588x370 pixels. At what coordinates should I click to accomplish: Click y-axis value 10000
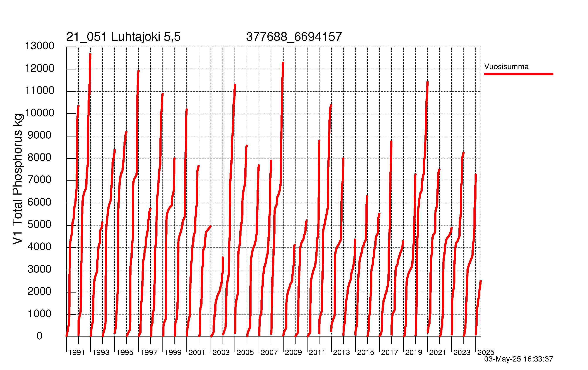pyautogui.click(x=40, y=113)
